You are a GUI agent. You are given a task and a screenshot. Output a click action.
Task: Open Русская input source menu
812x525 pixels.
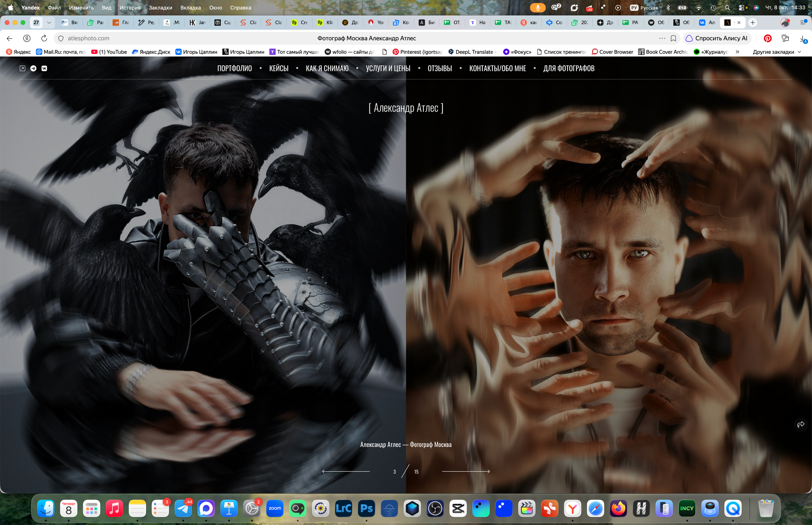[x=644, y=8]
